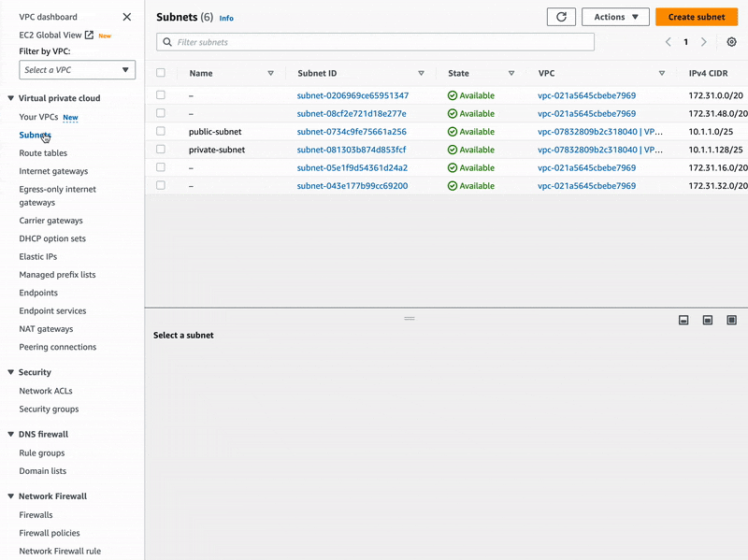Click the Create subnet button
The width and height of the screenshot is (748, 560).
click(x=696, y=17)
